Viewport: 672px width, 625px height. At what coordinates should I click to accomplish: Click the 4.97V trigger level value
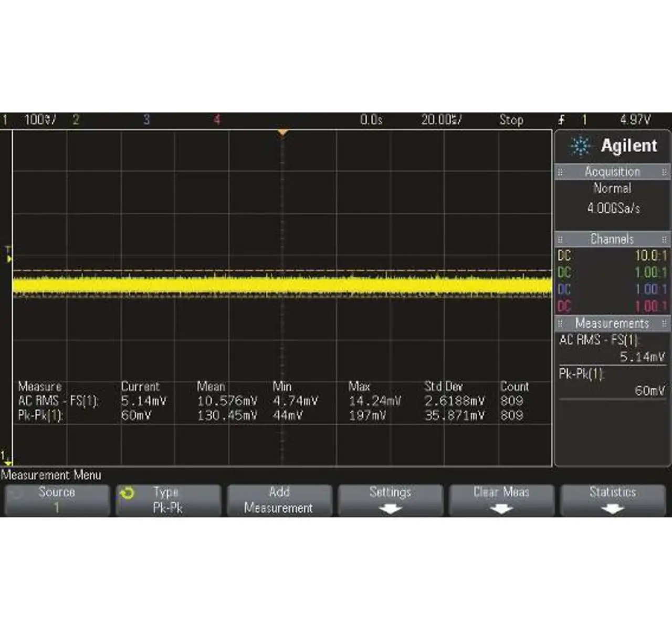click(635, 120)
